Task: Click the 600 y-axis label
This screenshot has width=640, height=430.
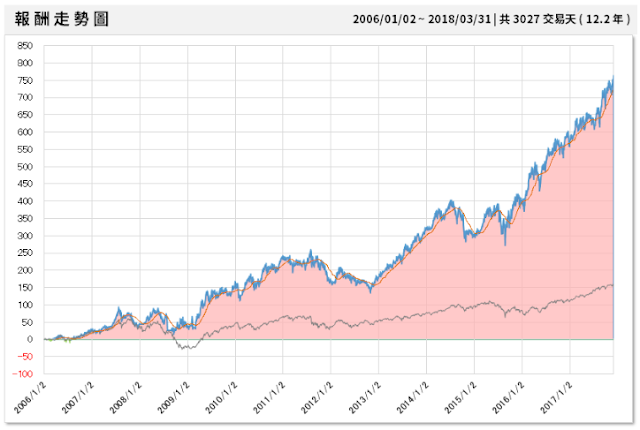Action: coord(25,132)
